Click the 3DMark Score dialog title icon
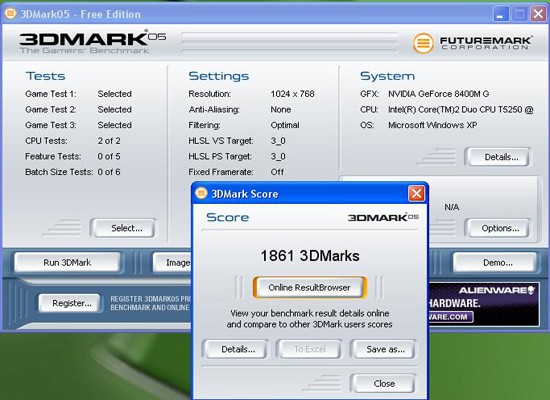 point(201,193)
